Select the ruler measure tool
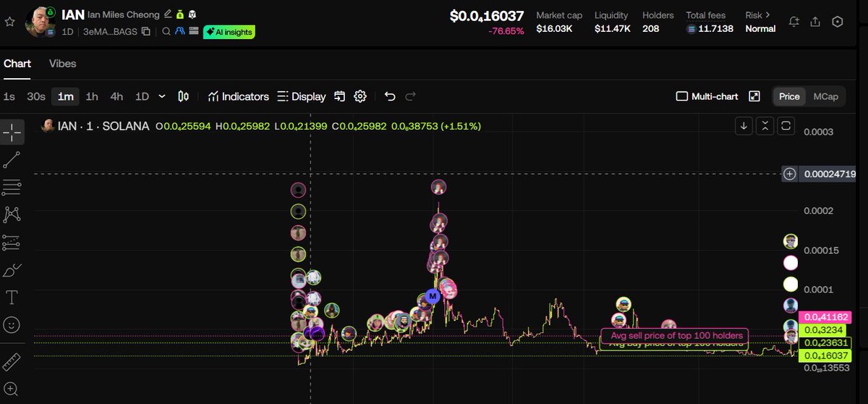This screenshot has width=868, height=404. [12, 361]
